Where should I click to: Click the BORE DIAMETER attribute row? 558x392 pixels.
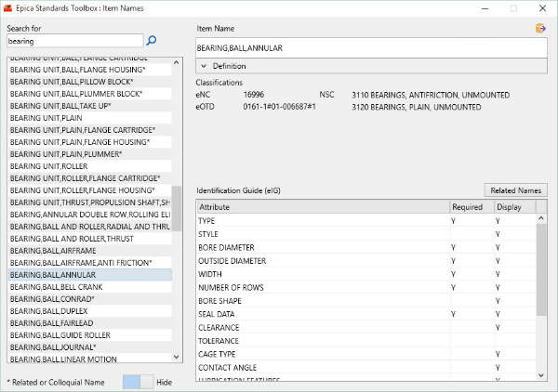(365, 247)
